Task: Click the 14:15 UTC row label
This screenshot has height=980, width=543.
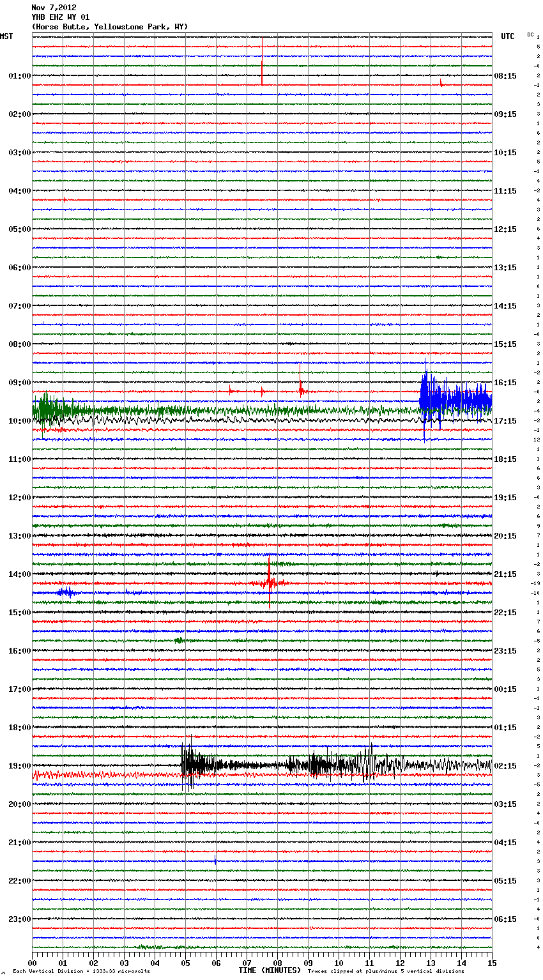Action: (505, 306)
